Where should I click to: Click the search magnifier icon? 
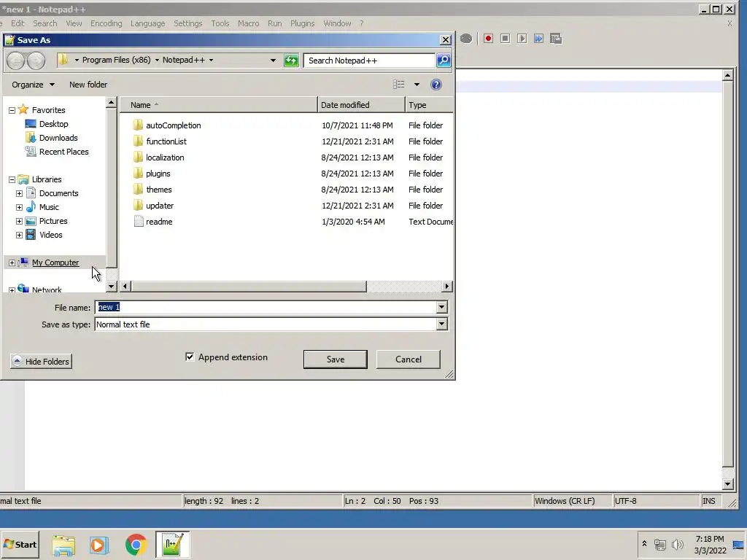[443, 60]
